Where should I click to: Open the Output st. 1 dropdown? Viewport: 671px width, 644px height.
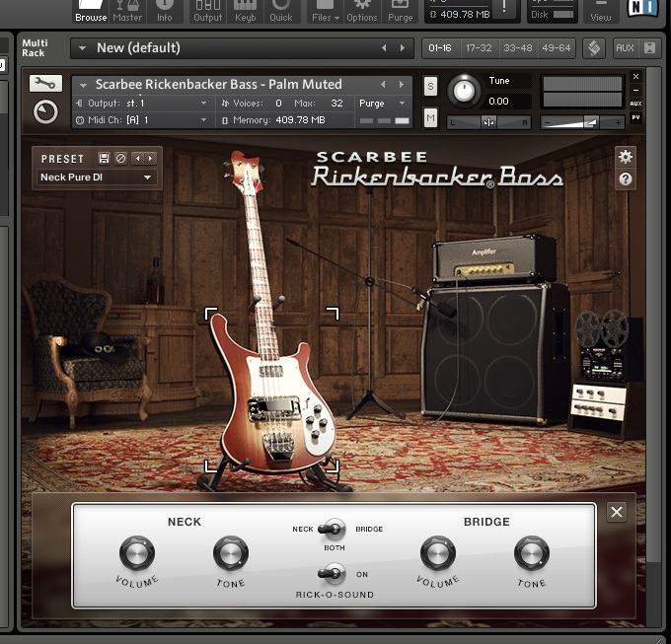point(141,104)
